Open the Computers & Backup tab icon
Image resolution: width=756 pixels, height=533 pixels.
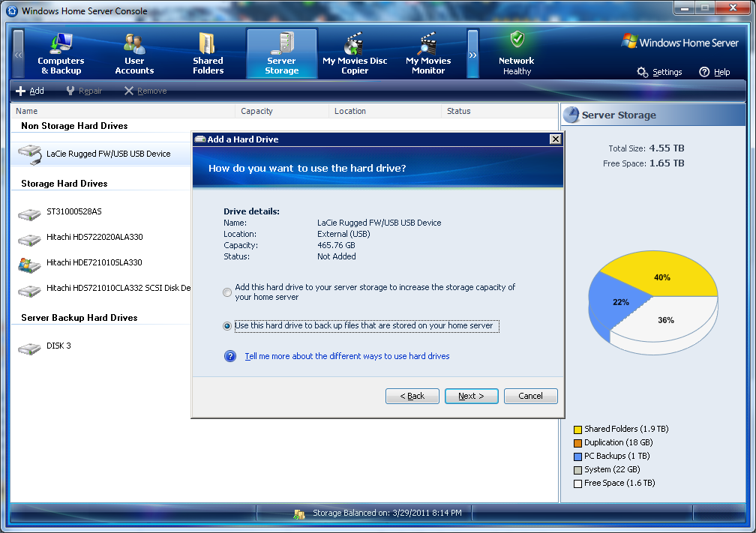coord(61,43)
